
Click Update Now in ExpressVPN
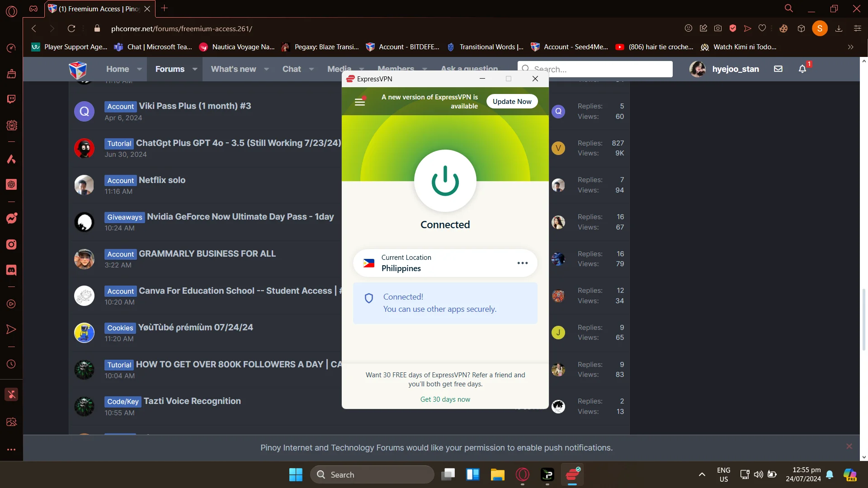pyautogui.click(x=512, y=102)
